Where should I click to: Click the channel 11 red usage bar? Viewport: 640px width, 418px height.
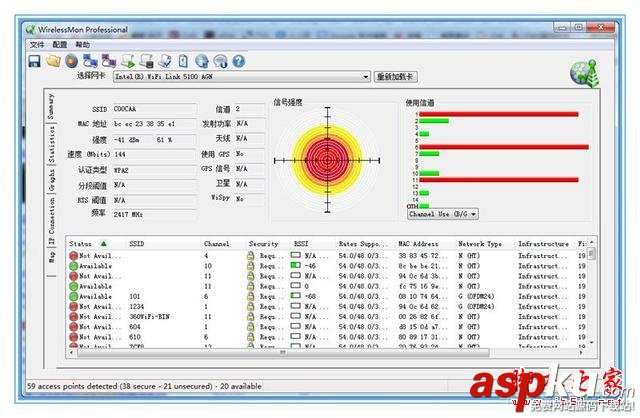point(499,180)
